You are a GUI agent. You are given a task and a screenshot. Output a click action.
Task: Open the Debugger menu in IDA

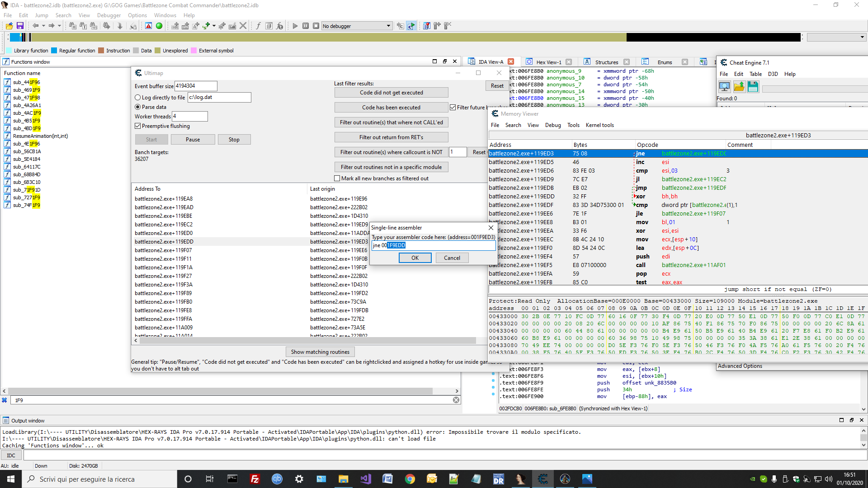point(109,15)
